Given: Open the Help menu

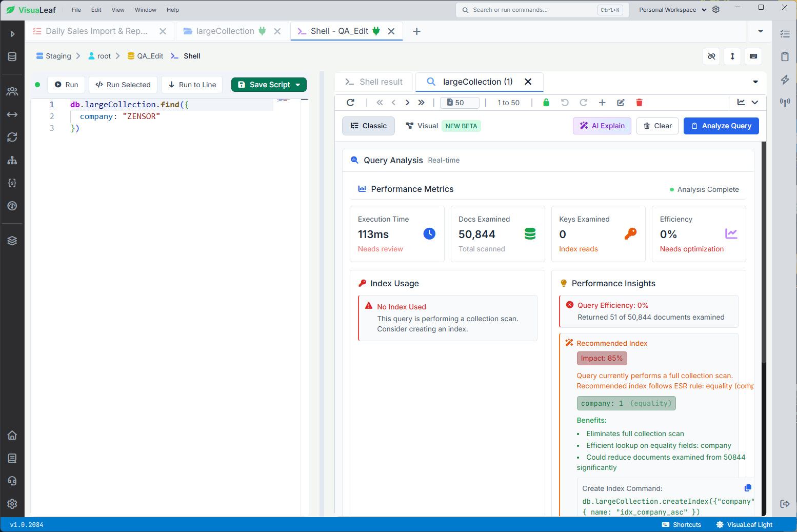Looking at the screenshot, I should click(173, 10).
